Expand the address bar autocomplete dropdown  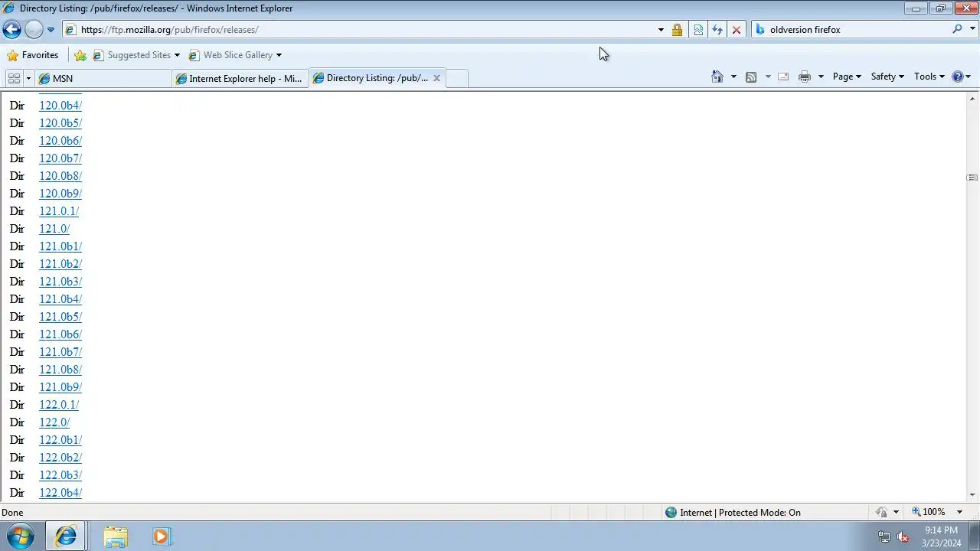661,30
